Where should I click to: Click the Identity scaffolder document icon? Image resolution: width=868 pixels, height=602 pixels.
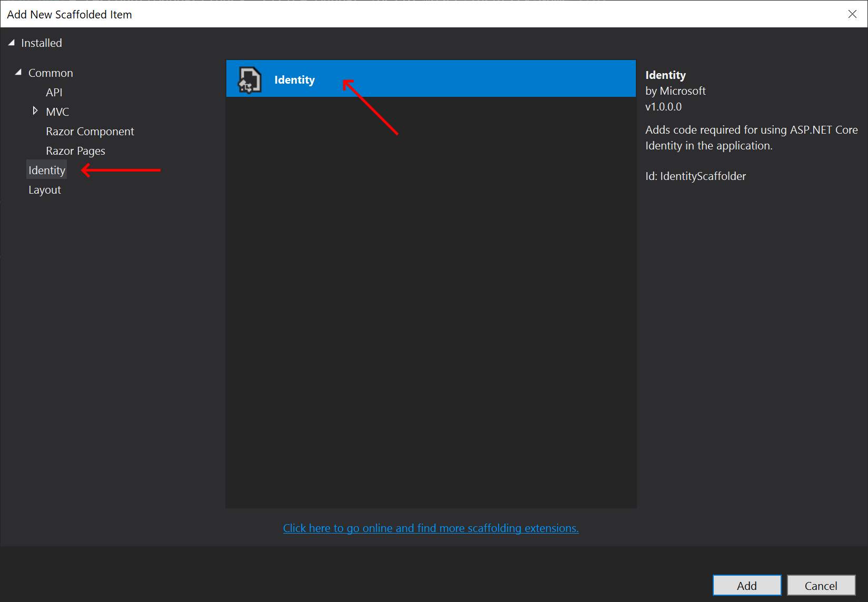pos(248,79)
